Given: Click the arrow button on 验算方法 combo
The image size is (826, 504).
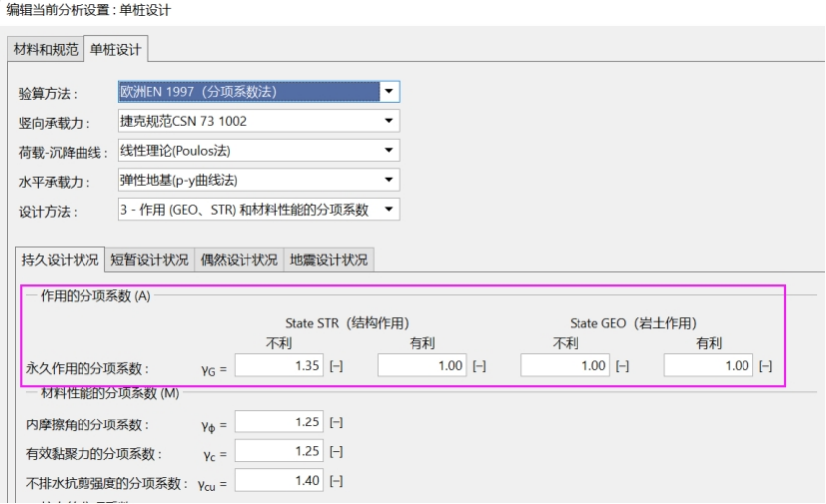Looking at the screenshot, I should click(390, 92).
